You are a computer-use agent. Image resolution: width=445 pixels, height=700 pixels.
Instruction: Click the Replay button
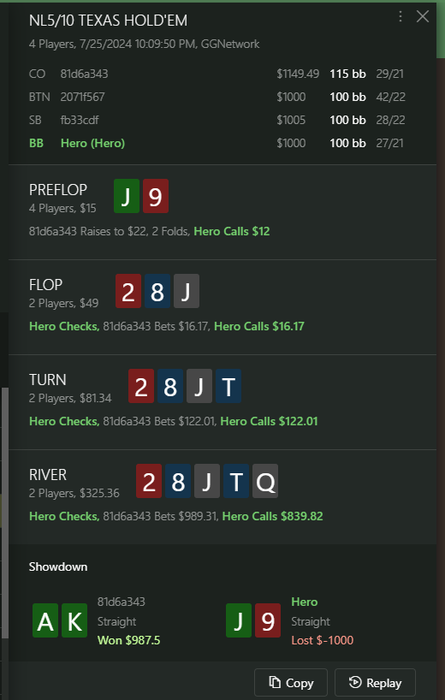coord(375,683)
